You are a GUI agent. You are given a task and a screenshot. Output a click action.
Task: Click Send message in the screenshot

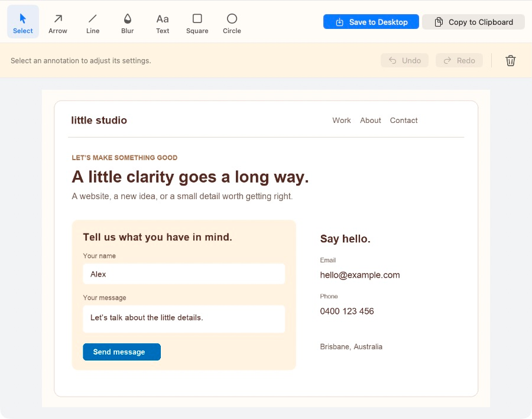pos(121,352)
